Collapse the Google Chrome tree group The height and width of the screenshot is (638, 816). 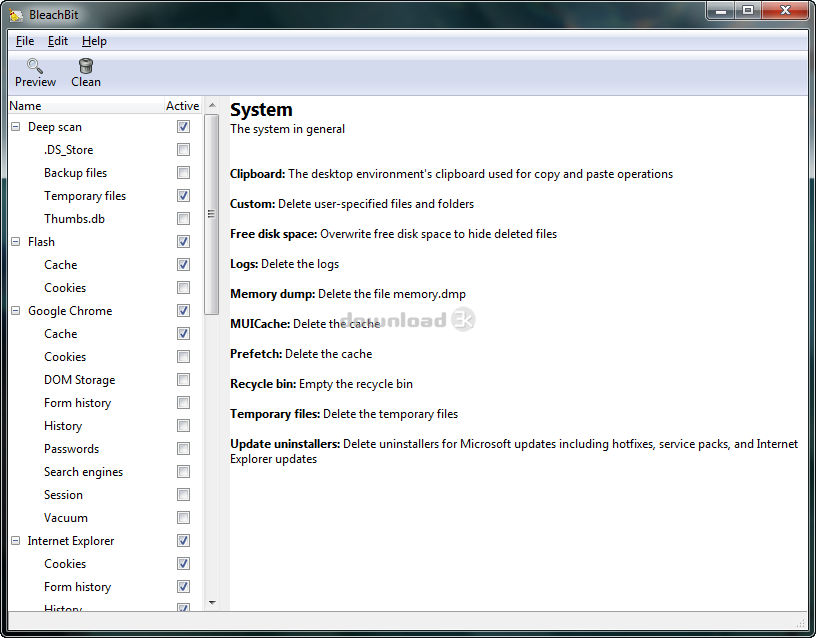[16, 311]
